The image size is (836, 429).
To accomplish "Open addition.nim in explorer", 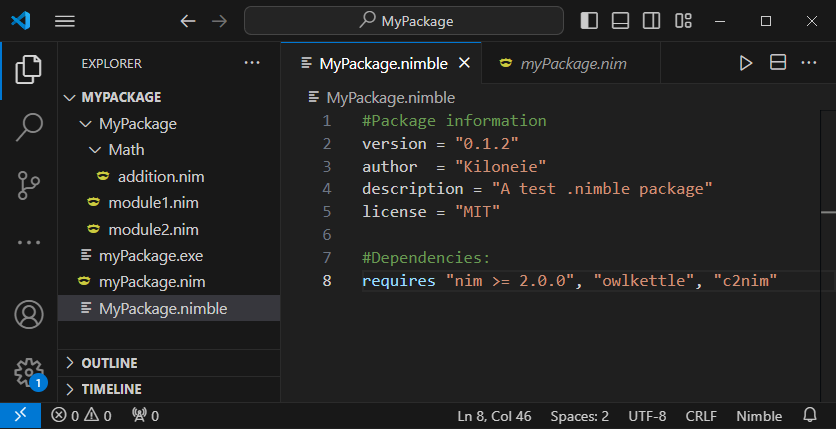I will [x=169, y=176].
